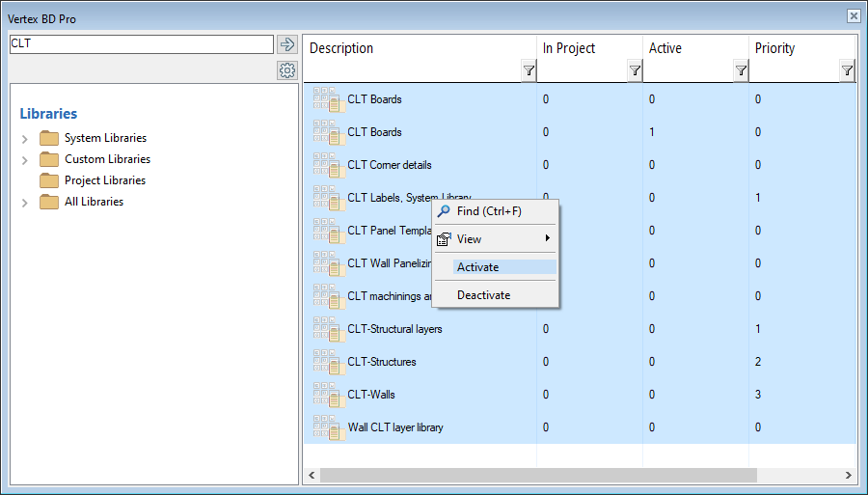Click the horizontal scrollbar right arrow

pos(849,476)
